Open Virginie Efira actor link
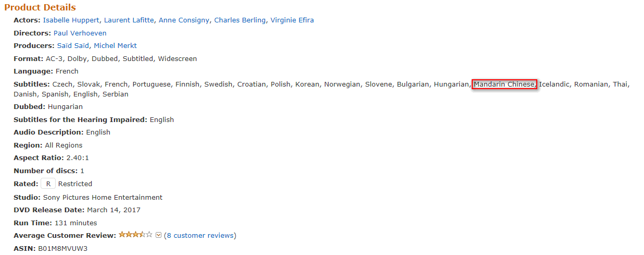This screenshot has height=255, width=644. pyautogui.click(x=292, y=20)
